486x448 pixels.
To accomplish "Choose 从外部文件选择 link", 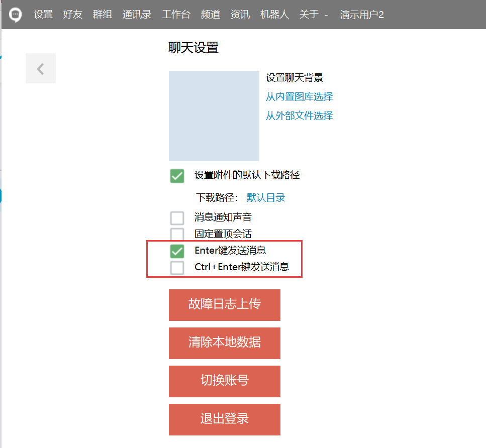I will pyautogui.click(x=299, y=116).
